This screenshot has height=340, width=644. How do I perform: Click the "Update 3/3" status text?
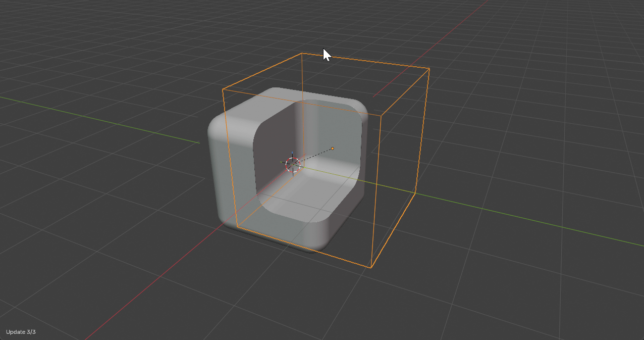click(x=21, y=332)
